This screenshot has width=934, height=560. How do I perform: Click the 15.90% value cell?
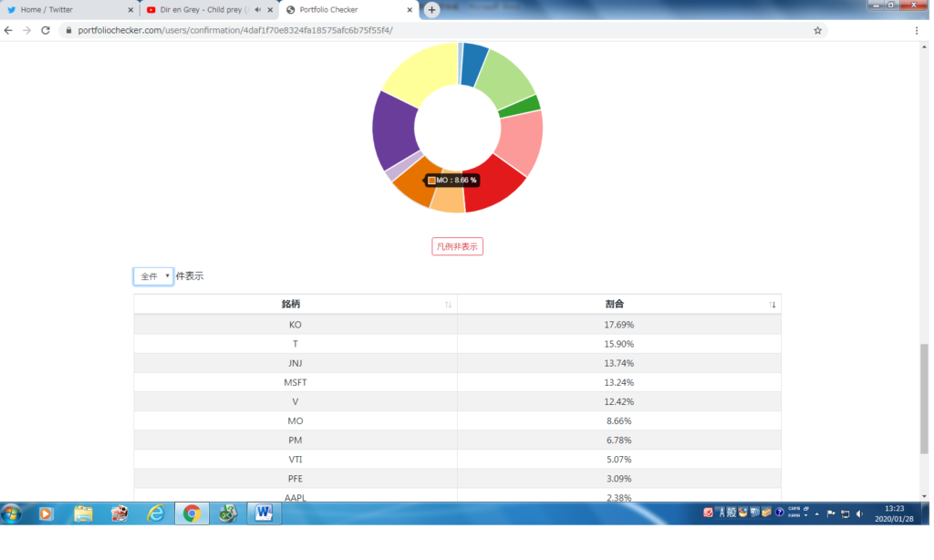619,344
